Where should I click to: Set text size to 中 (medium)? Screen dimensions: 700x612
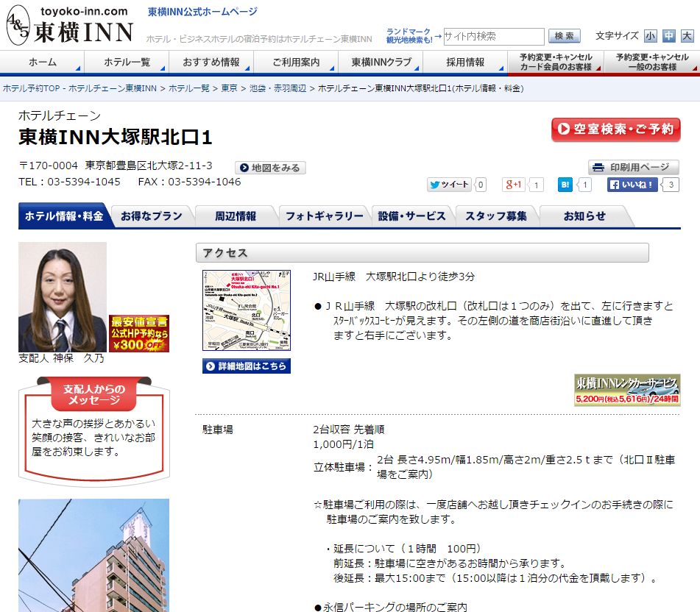pyautogui.click(x=669, y=36)
